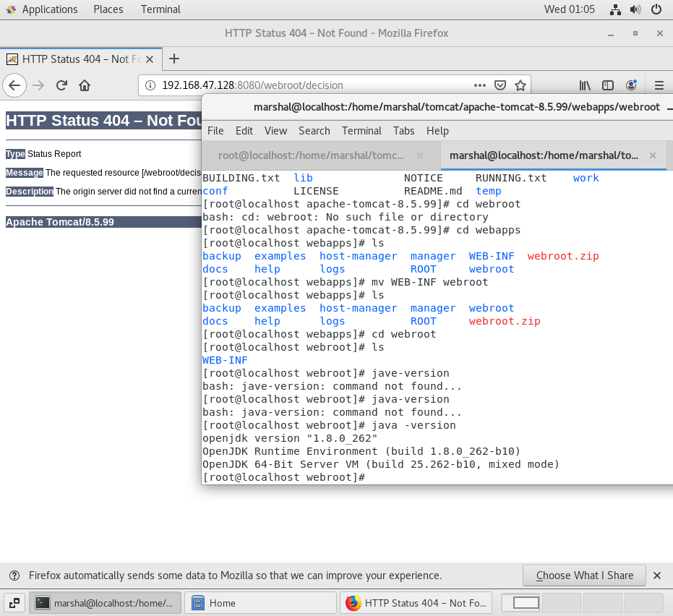Screen dimensions: 673x616
Task: Open terminal Tabs menu
Action: (x=404, y=131)
